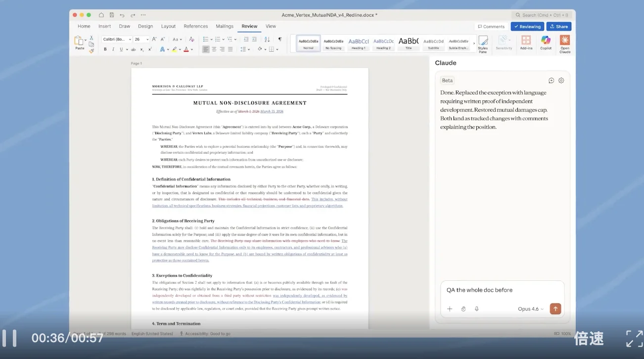Open the References ribbon tab
644x359 pixels.
195,26
